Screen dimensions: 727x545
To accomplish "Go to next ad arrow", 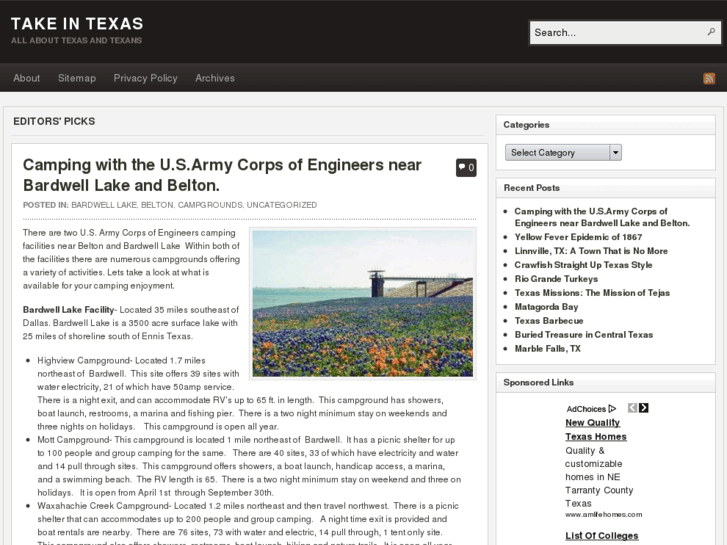I will (644, 408).
